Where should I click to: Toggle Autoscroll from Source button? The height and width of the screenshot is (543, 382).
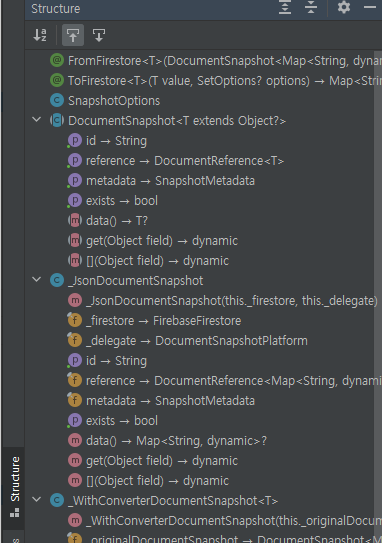point(99,35)
